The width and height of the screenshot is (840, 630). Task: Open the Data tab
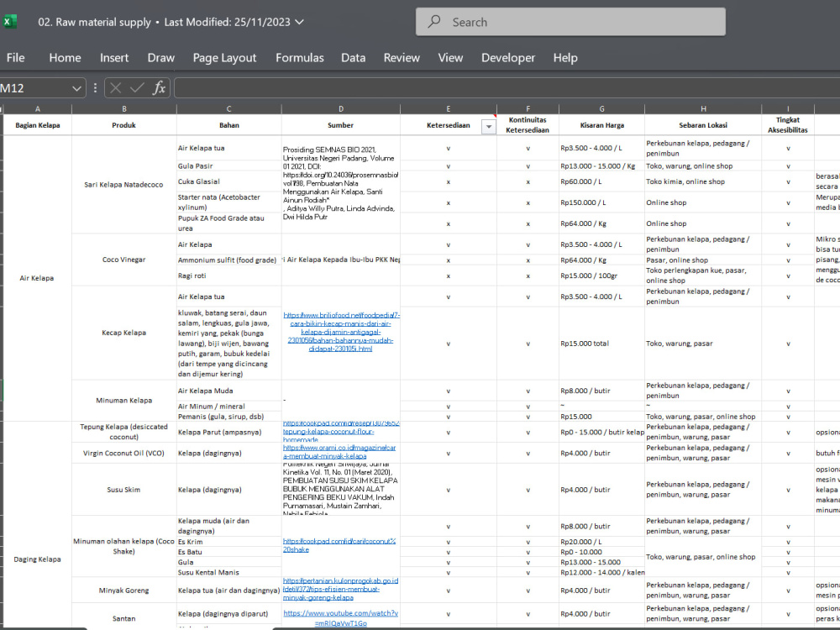pos(353,57)
